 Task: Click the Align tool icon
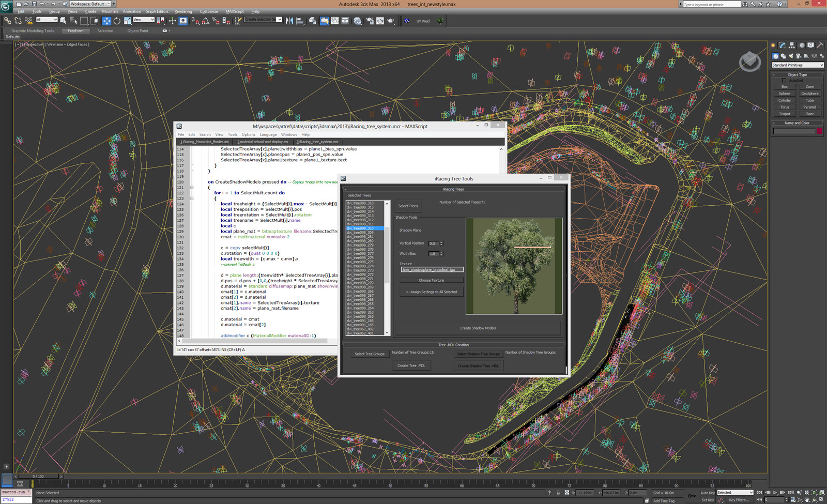tap(300, 21)
